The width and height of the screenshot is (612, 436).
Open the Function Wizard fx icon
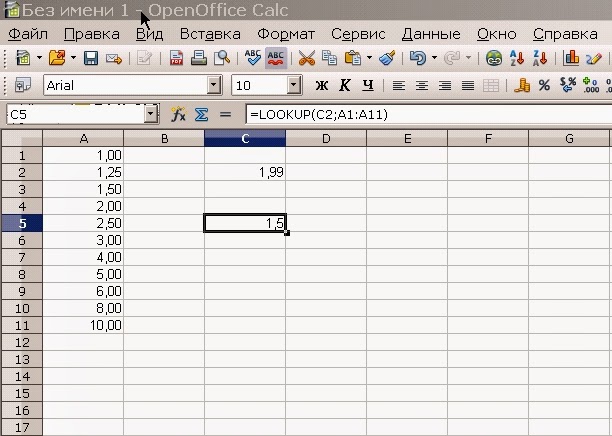[x=178, y=115]
